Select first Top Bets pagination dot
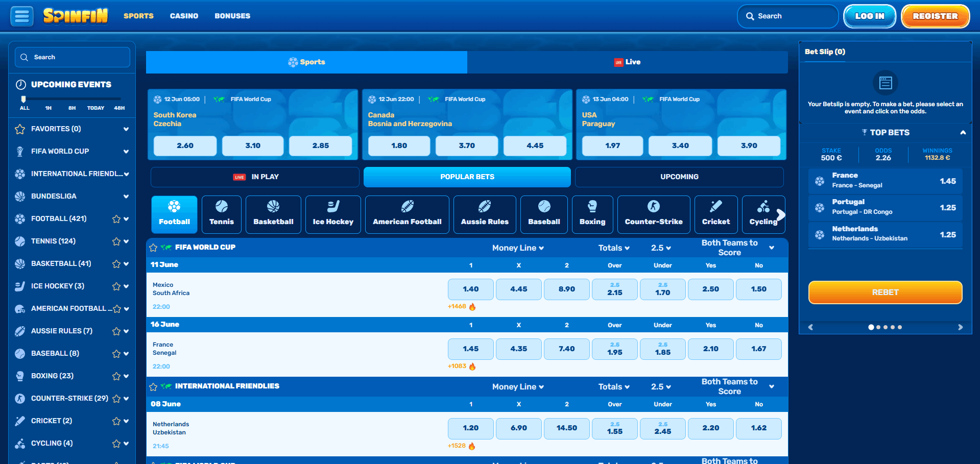Screen dimensions: 980x464 pos(871,327)
